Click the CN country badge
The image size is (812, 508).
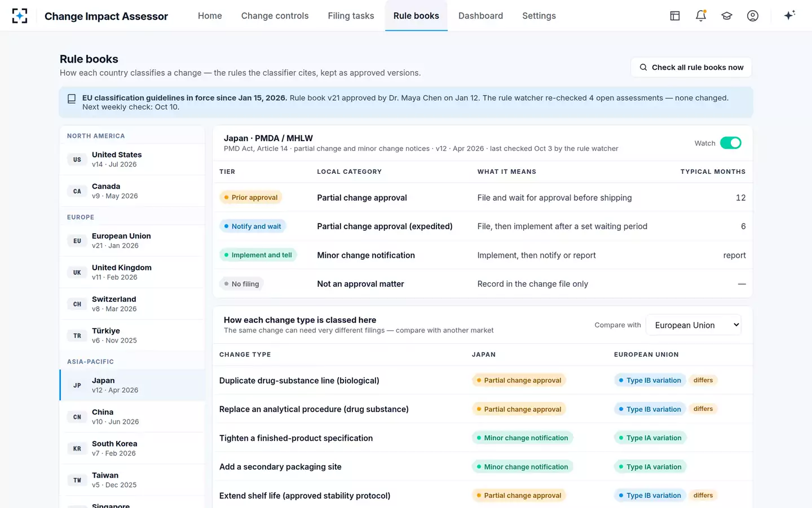77,417
